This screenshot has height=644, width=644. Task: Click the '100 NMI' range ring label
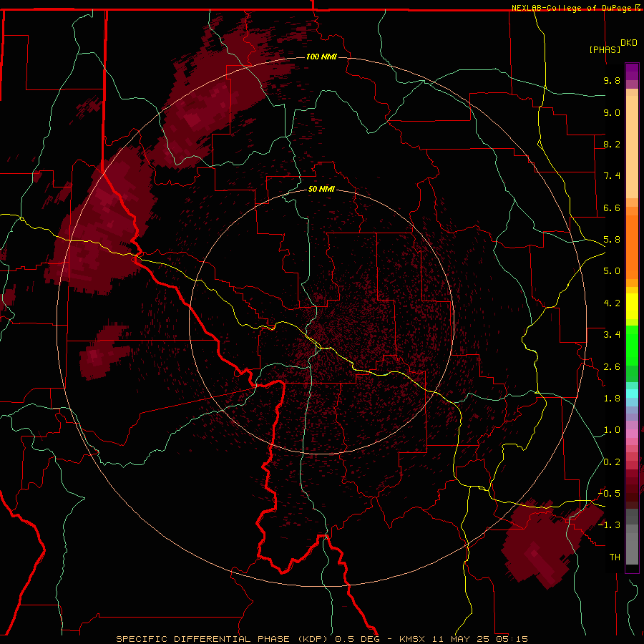[x=321, y=57]
